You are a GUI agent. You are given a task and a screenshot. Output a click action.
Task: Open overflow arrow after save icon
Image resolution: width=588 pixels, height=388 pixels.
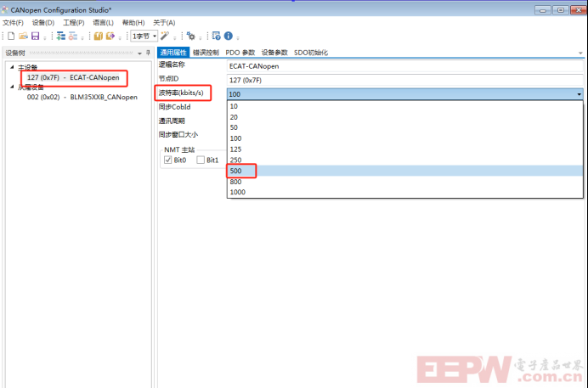[x=45, y=37]
